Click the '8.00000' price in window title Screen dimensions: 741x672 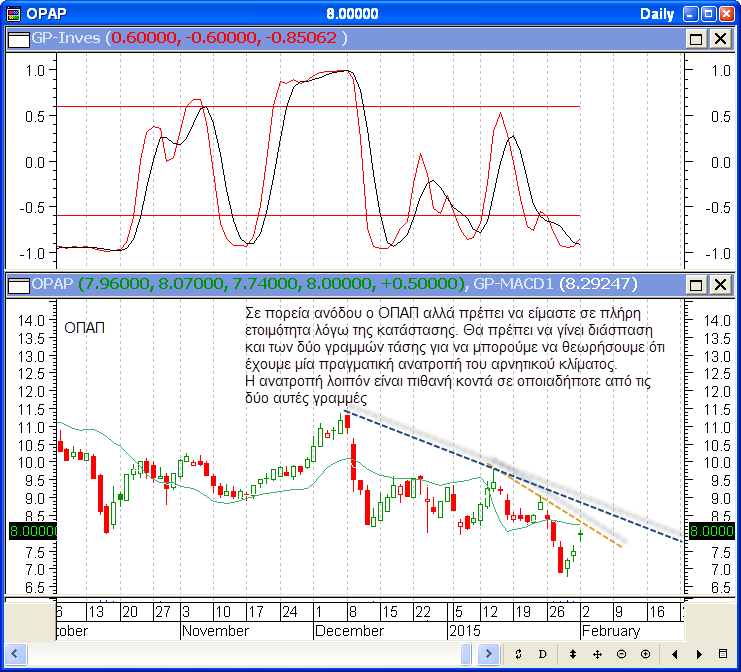click(352, 14)
